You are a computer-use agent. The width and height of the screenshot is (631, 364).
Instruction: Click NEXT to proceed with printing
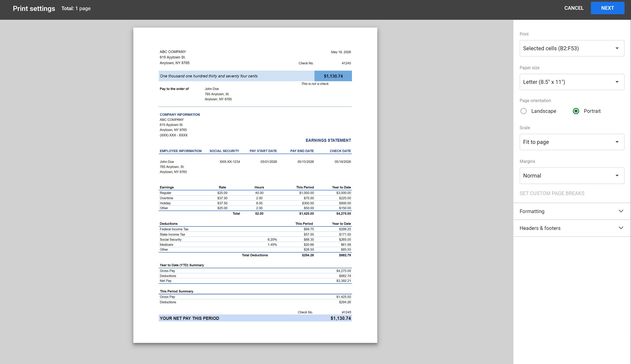pyautogui.click(x=607, y=8)
